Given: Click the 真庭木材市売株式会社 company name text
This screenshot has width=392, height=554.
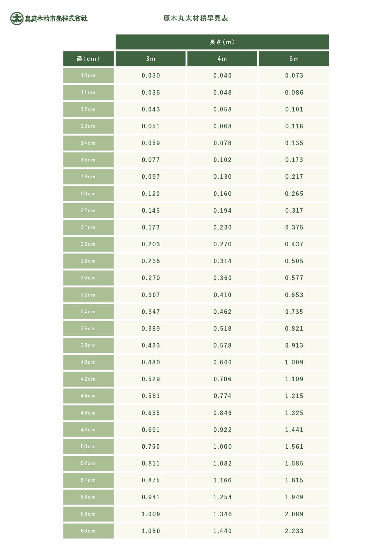Looking at the screenshot, I should (56, 19).
